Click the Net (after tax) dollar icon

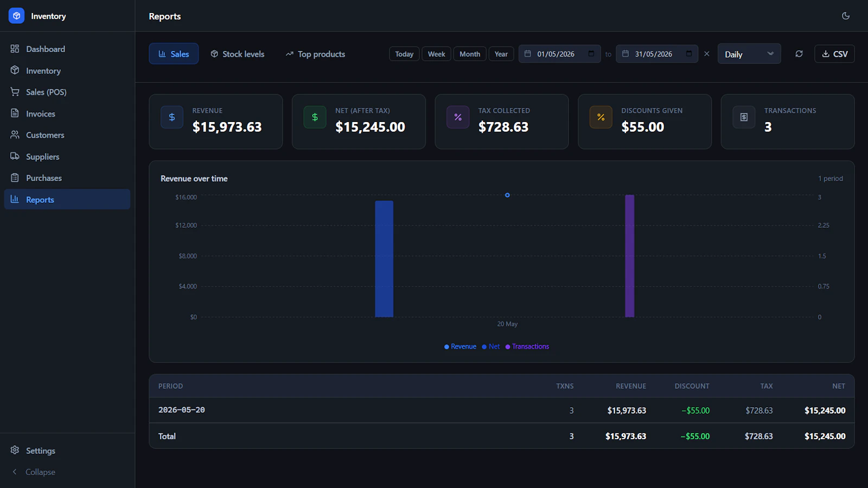click(x=315, y=117)
